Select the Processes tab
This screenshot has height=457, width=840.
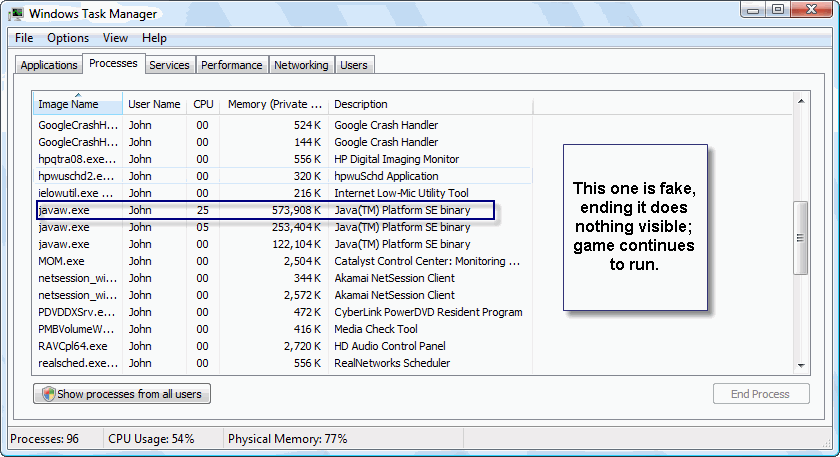pyautogui.click(x=113, y=63)
